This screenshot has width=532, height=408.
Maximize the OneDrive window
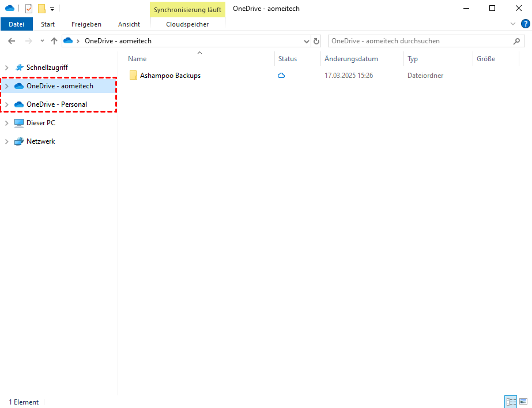pyautogui.click(x=492, y=8)
